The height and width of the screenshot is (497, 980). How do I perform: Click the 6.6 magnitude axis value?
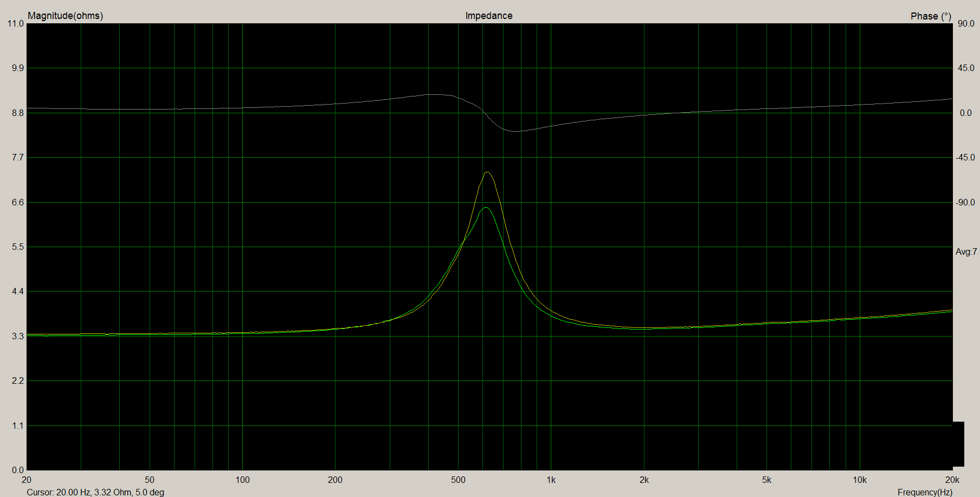click(18, 202)
